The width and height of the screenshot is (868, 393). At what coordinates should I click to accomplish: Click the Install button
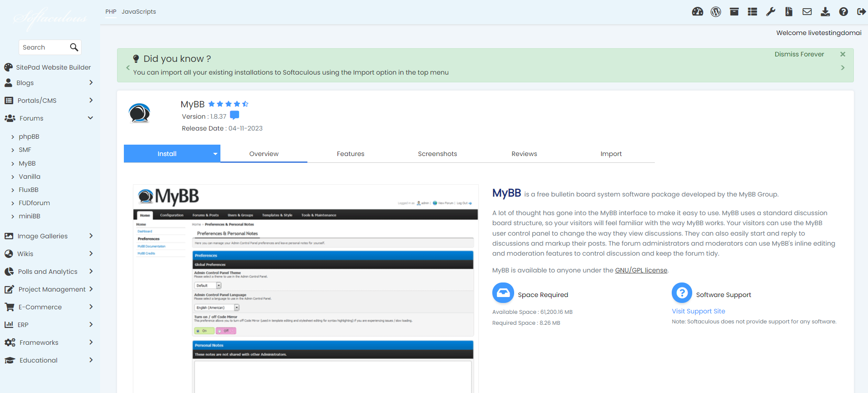(167, 154)
